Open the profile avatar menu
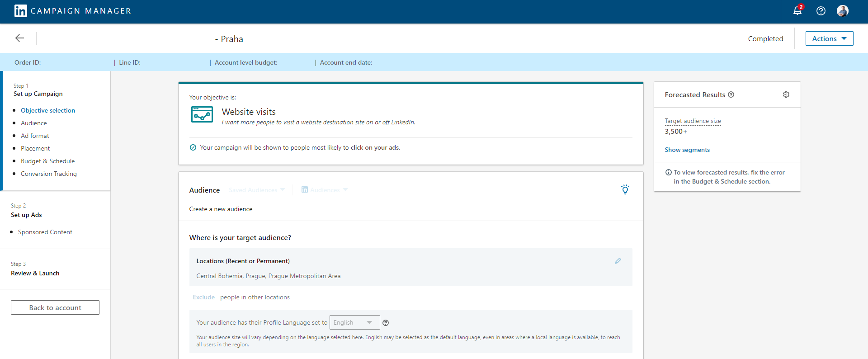Image resolution: width=868 pixels, height=359 pixels. [842, 11]
